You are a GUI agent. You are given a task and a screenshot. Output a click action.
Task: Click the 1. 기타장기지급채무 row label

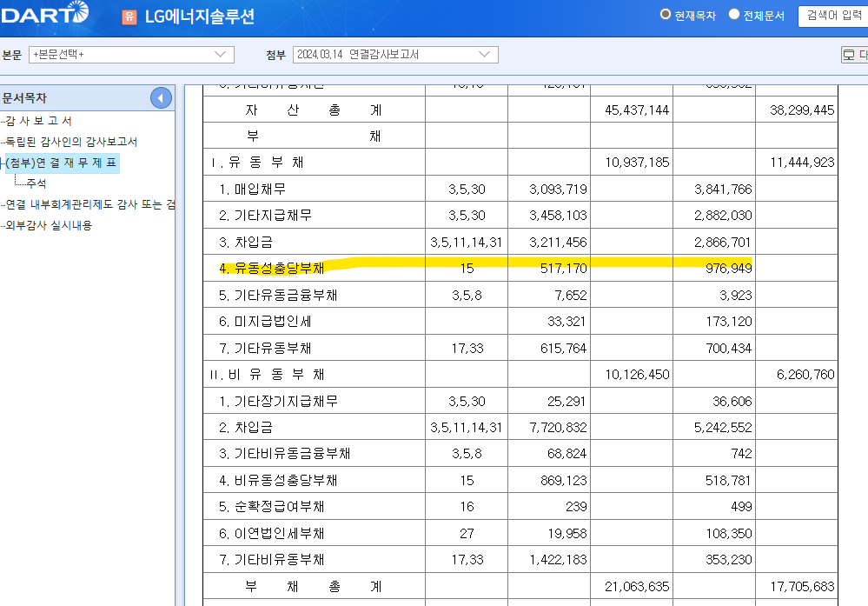click(278, 401)
